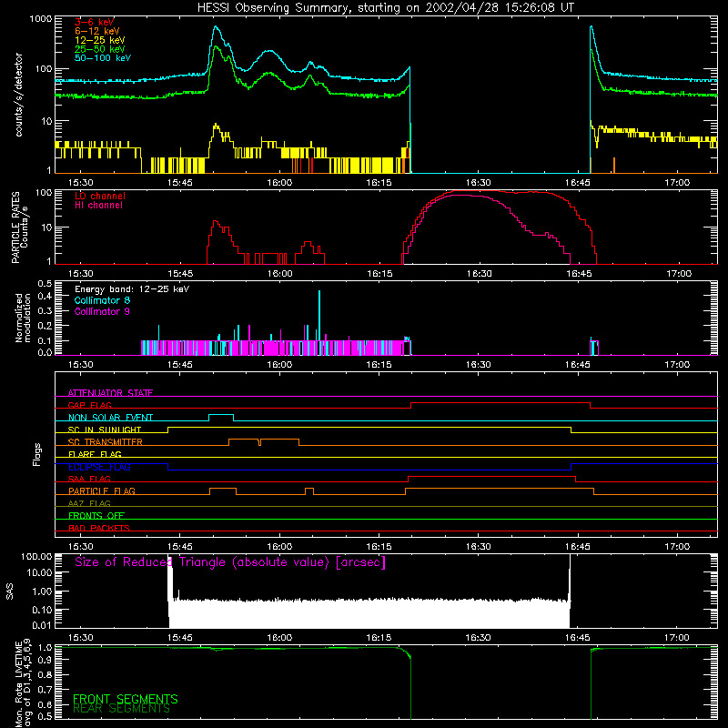728x728 pixels.
Task: Click the raised SAA FLAG step segment
Action: click(491, 476)
